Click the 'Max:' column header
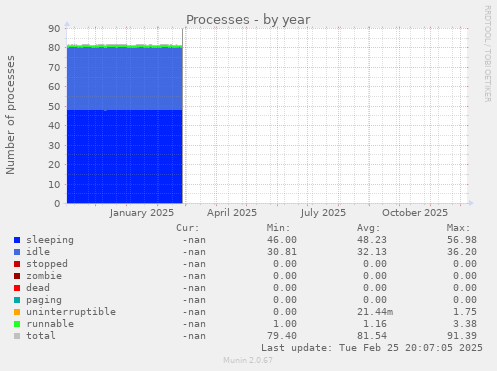 coord(458,228)
